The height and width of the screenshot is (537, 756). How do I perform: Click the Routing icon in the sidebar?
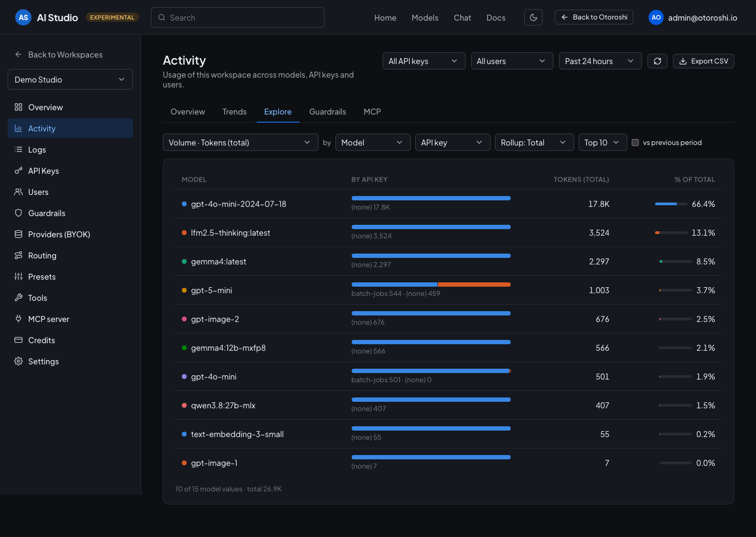pos(18,255)
